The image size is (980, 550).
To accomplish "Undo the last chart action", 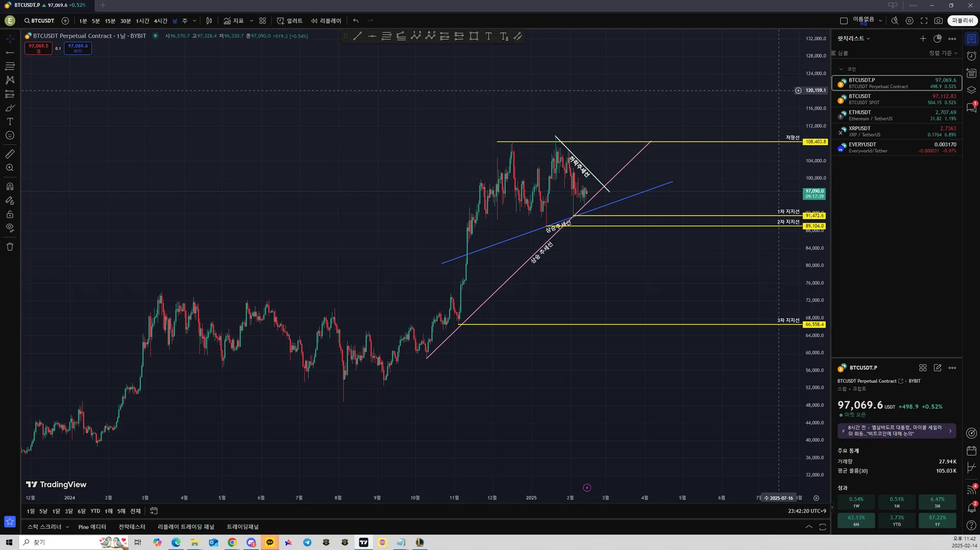I will click(356, 21).
